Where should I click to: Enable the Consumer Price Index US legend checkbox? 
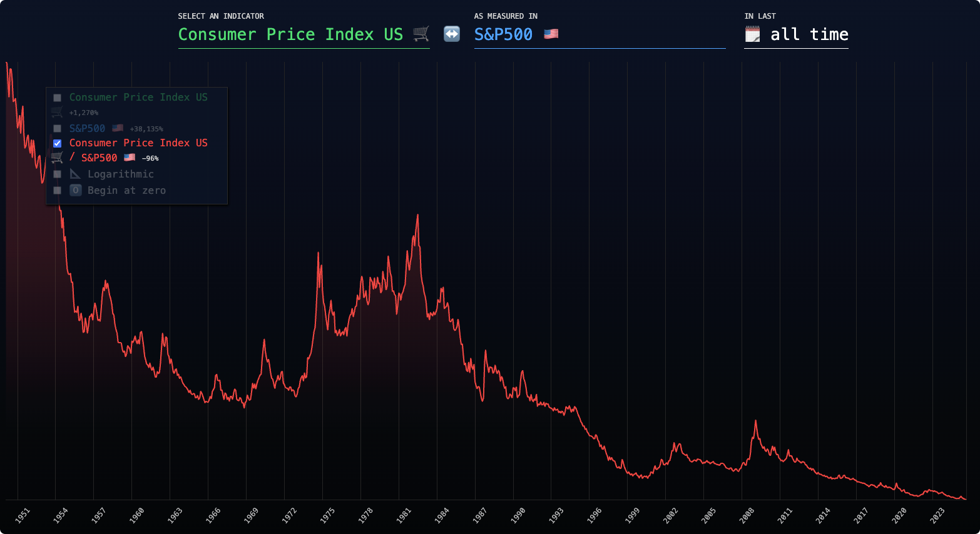point(57,97)
